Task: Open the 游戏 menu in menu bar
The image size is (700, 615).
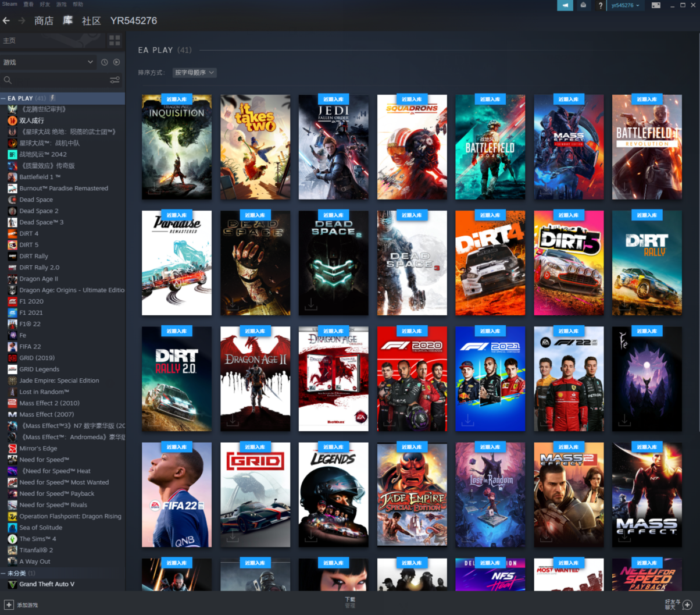Action: (x=61, y=4)
